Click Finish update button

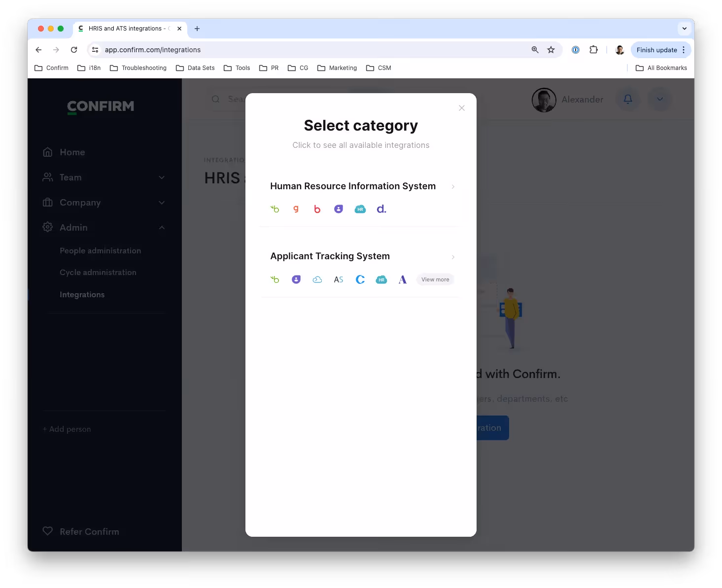pos(661,50)
